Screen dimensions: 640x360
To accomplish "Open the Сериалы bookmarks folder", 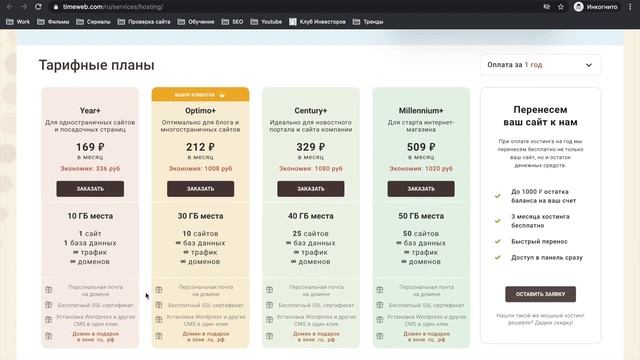I will 93,22.
